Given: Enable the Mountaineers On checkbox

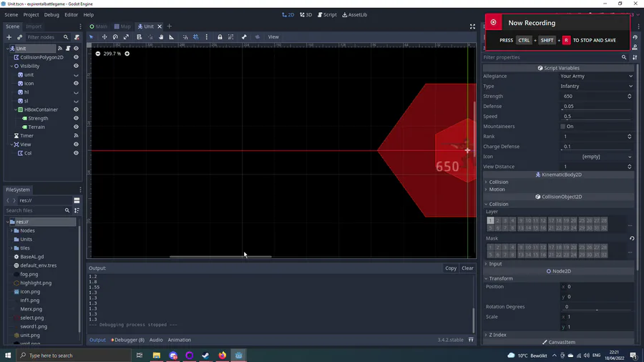Looking at the screenshot, I should pos(562,127).
